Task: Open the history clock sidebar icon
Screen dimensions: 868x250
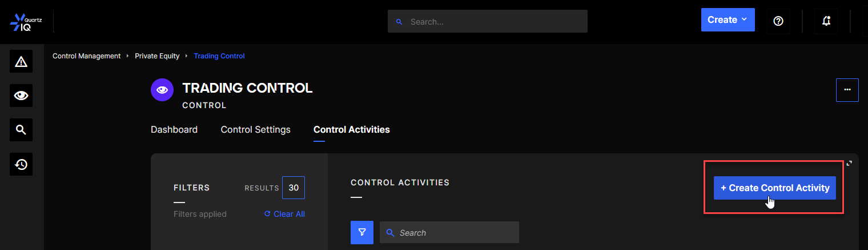Action: click(21, 165)
